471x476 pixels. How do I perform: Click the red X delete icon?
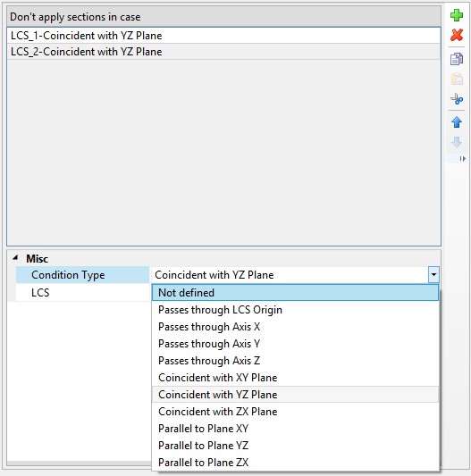(457, 35)
